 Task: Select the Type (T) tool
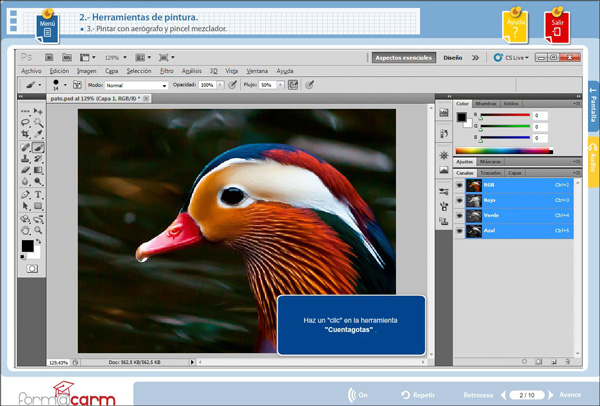click(x=39, y=194)
